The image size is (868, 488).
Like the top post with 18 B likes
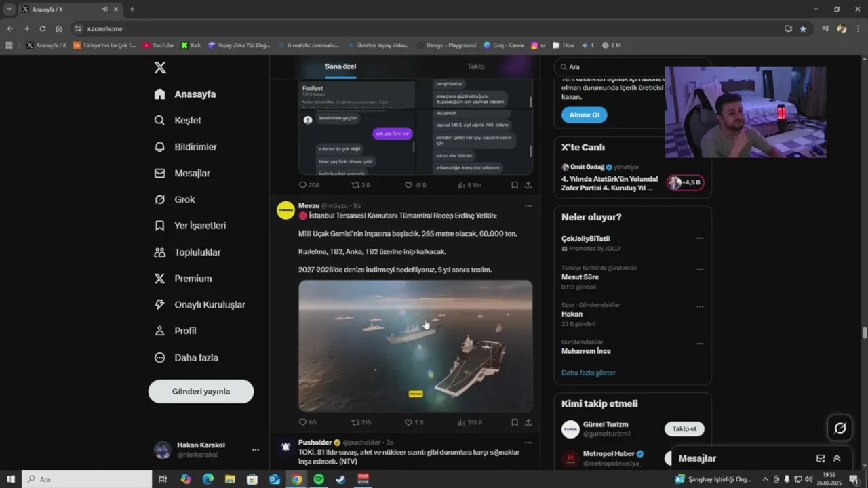tap(415, 185)
